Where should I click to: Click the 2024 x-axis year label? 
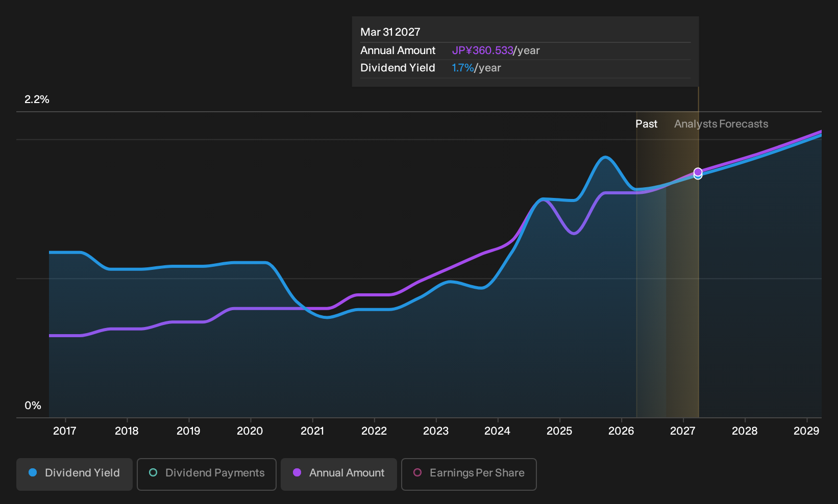[x=498, y=431]
